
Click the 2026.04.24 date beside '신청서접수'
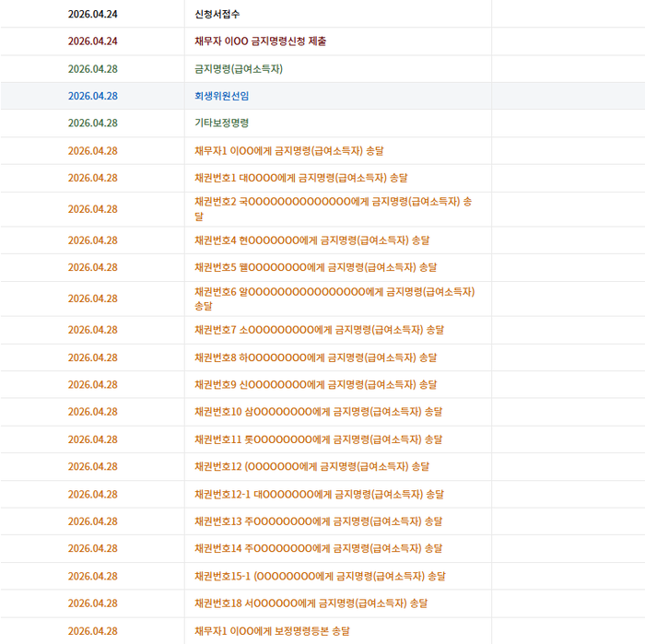click(92, 14)
